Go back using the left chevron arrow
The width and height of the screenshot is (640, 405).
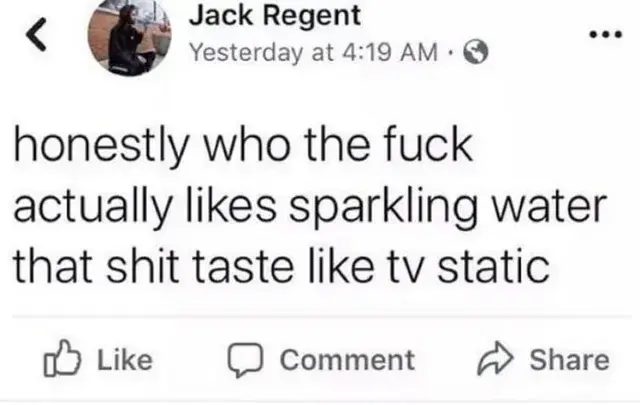(36, 34)
